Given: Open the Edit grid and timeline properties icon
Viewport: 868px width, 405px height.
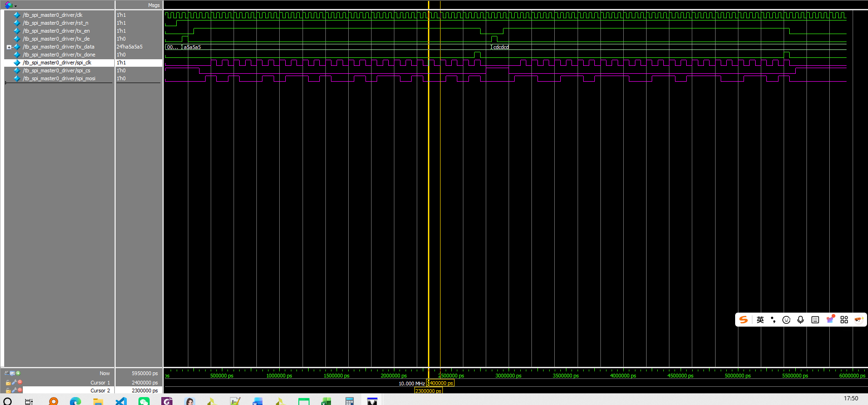Looking at the screenshot, I should [x=12, y=373].
